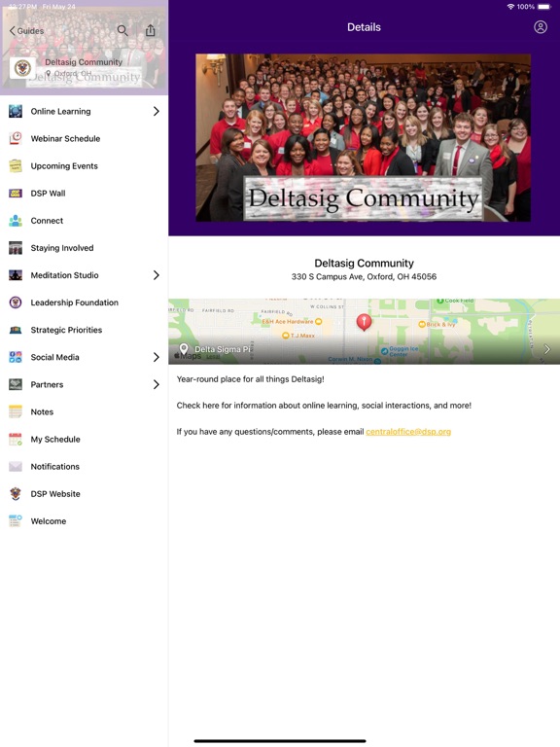Viewport: 560px width, 747px height.
Task: Click the Notifications envelope icon
Action: point(16,467)
